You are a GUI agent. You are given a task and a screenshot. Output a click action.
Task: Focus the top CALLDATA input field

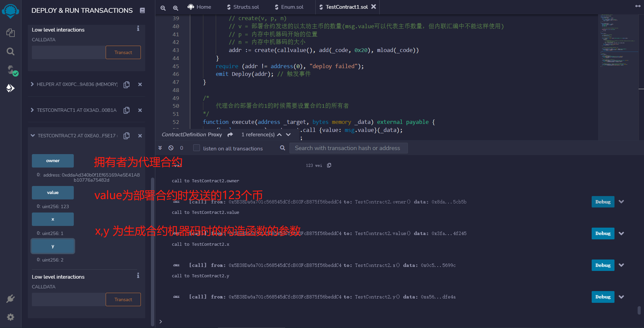(69, 52)
